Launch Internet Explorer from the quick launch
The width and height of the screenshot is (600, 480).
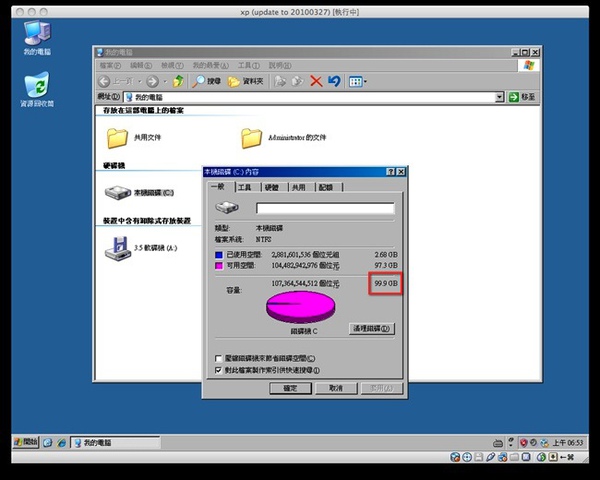pyautogui.click(x=61, y=443)
